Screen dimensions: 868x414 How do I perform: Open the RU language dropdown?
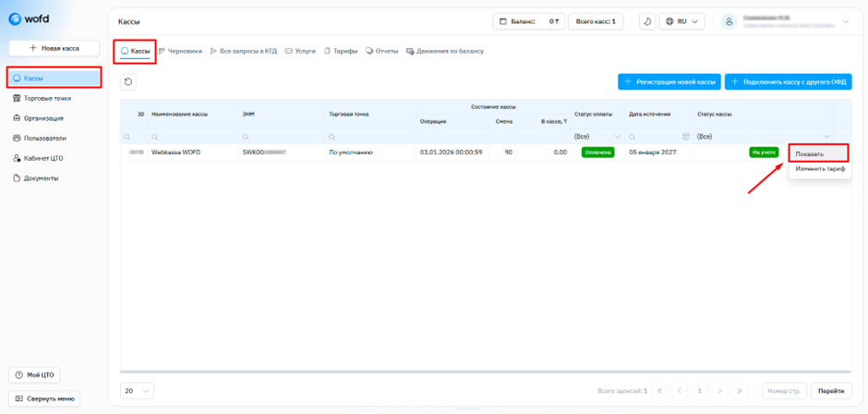point(682,21)
